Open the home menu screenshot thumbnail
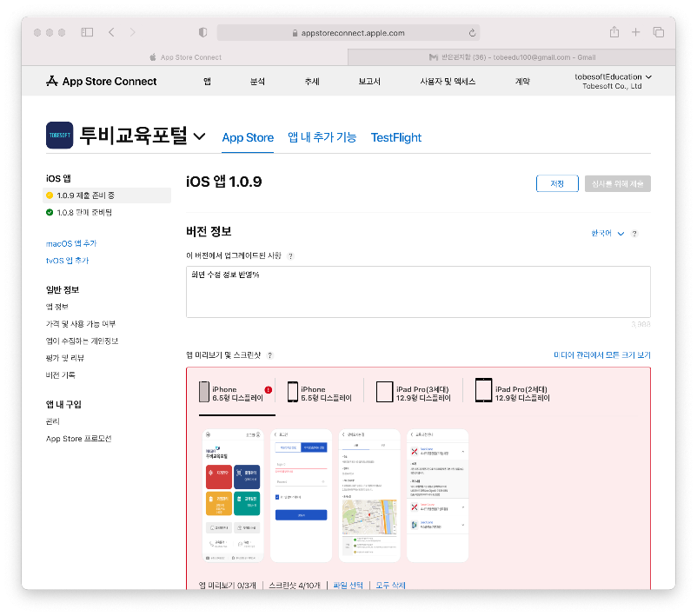 [x=233, y=495]
